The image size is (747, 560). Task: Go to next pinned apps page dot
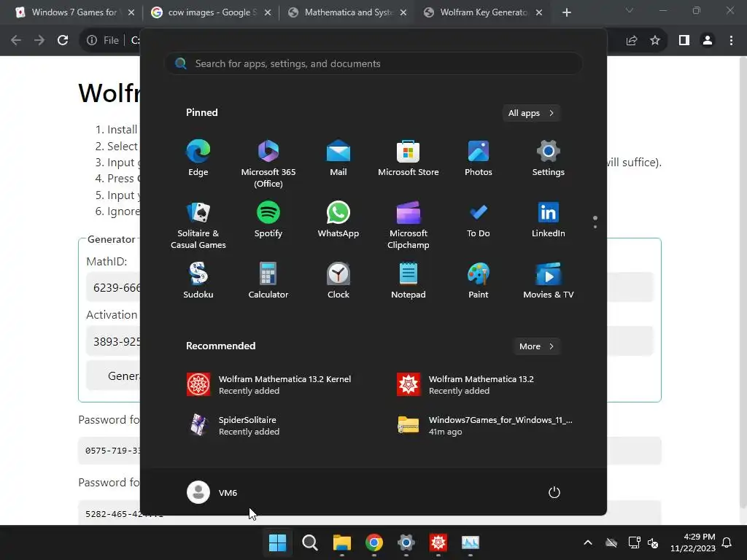(x=595, y=227)
